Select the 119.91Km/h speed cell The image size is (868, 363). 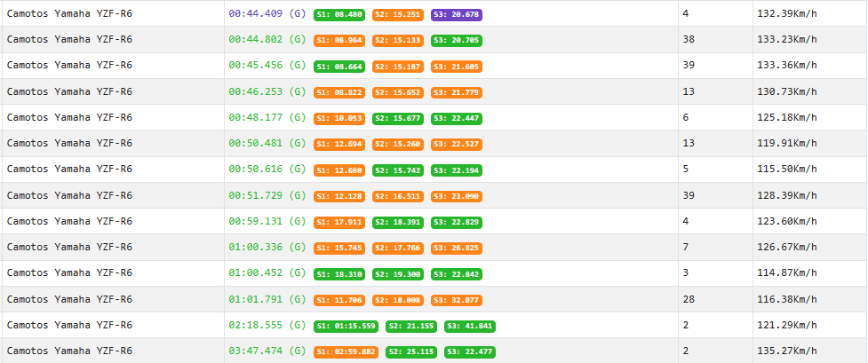[x=784, y=144]
